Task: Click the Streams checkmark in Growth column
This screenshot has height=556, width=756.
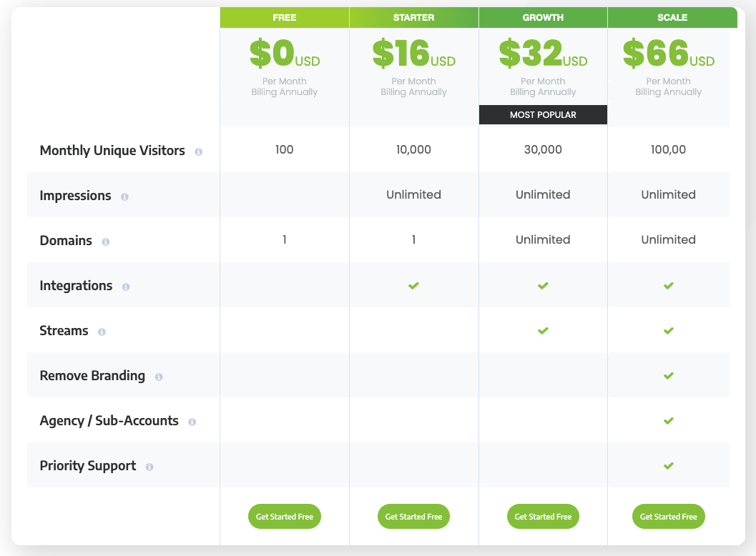Action: (543, 331)
